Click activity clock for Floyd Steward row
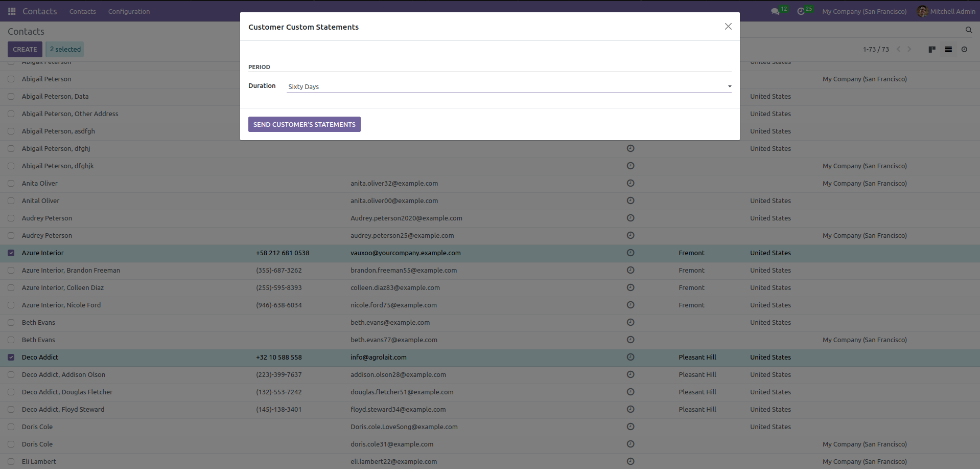 631,409
